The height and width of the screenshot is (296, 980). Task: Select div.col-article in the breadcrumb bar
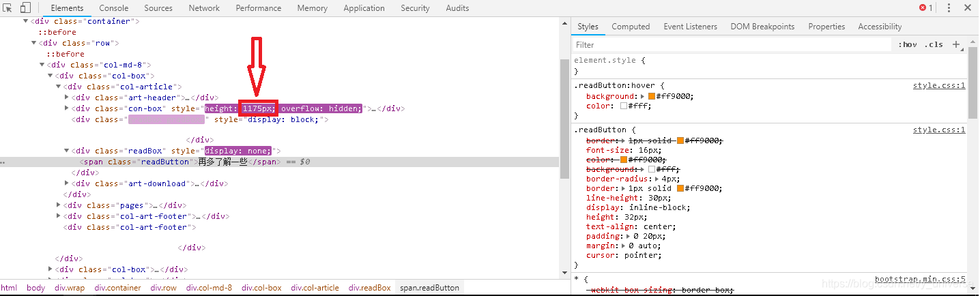coord(315,288)
